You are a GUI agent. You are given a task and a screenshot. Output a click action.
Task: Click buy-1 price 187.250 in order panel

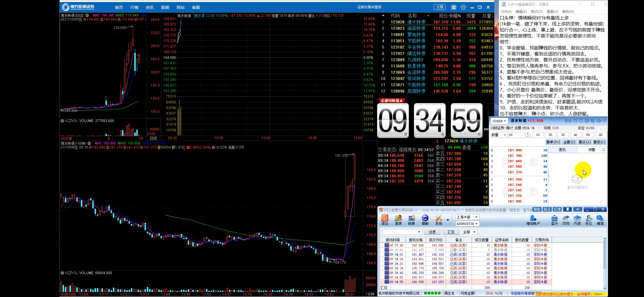click(515, 179)
